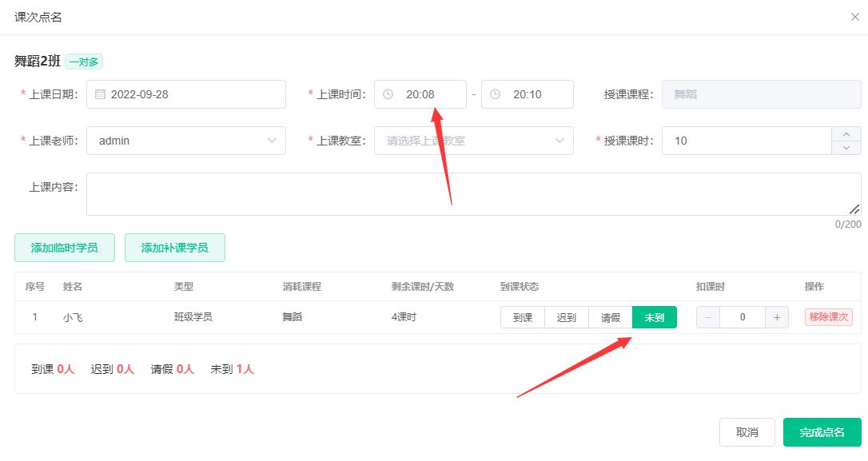Click the up arrow on 授课课时 field
The image size is (868, 461).
pos(847,134)
